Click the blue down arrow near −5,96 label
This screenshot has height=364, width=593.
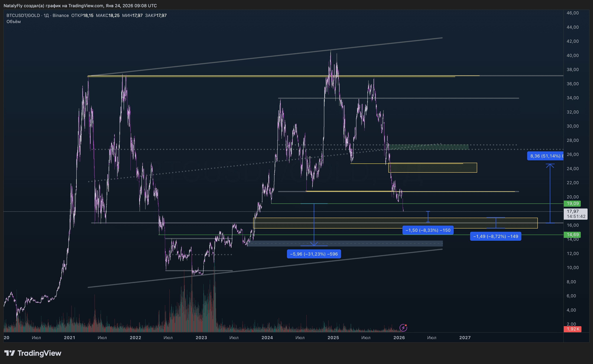[x=314, y=244]
